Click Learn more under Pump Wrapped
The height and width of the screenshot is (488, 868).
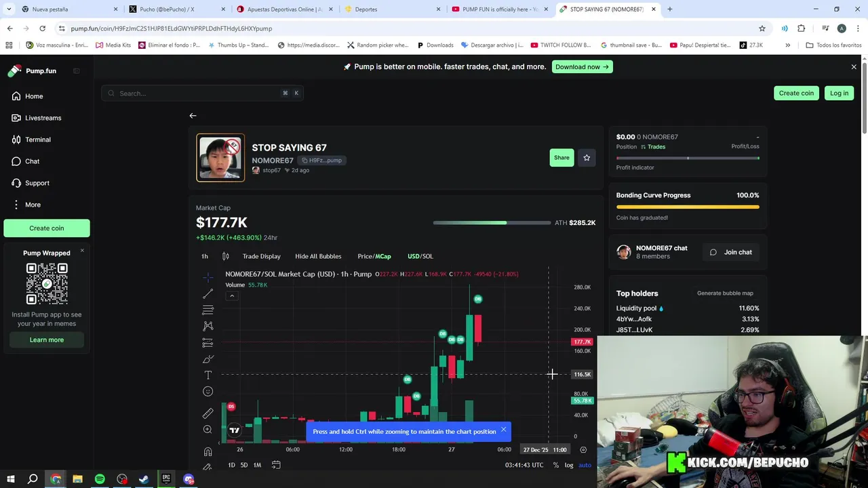click(x=47, y=340)
